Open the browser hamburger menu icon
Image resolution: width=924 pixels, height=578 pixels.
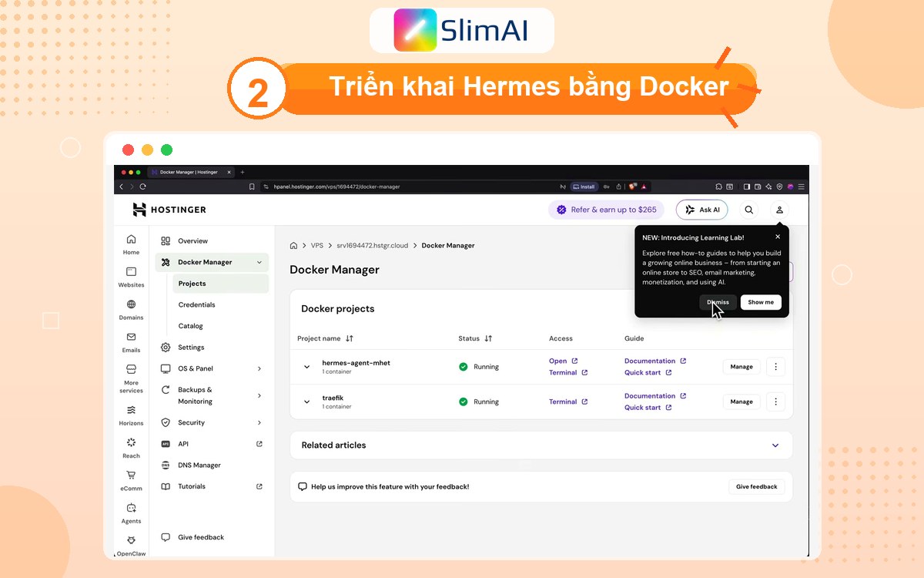click(802, 187)
